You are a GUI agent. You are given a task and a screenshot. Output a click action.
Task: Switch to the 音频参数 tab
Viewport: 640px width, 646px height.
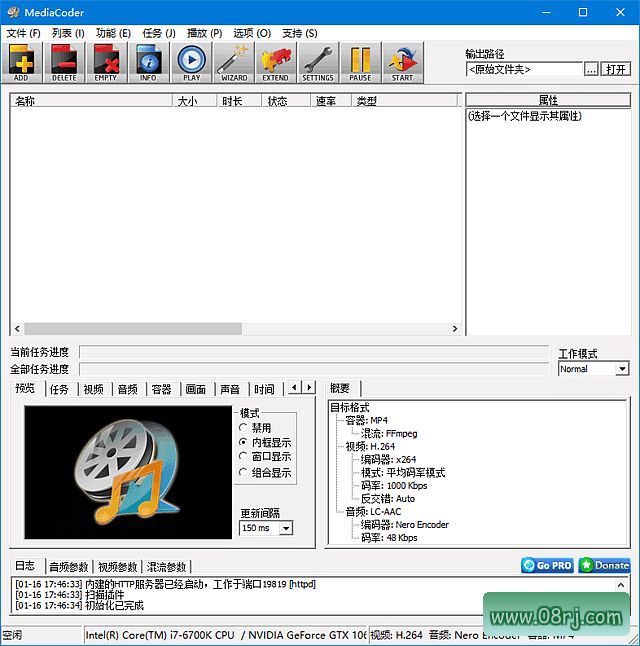69,567
